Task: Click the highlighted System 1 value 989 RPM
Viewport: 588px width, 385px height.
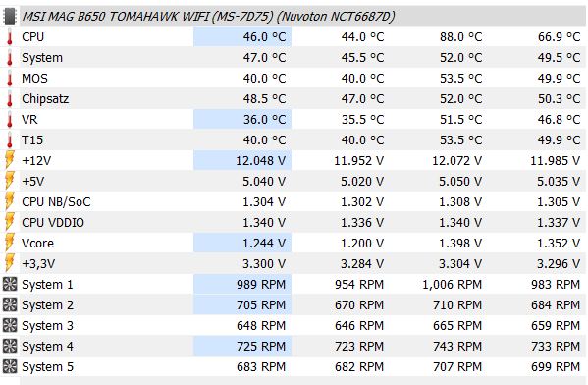Action: pos(261,285)
